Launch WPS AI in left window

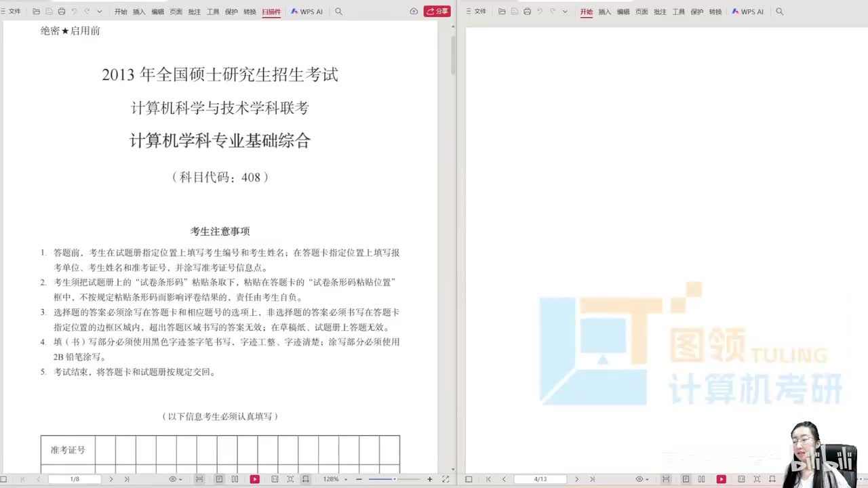(x=307, y=12)
